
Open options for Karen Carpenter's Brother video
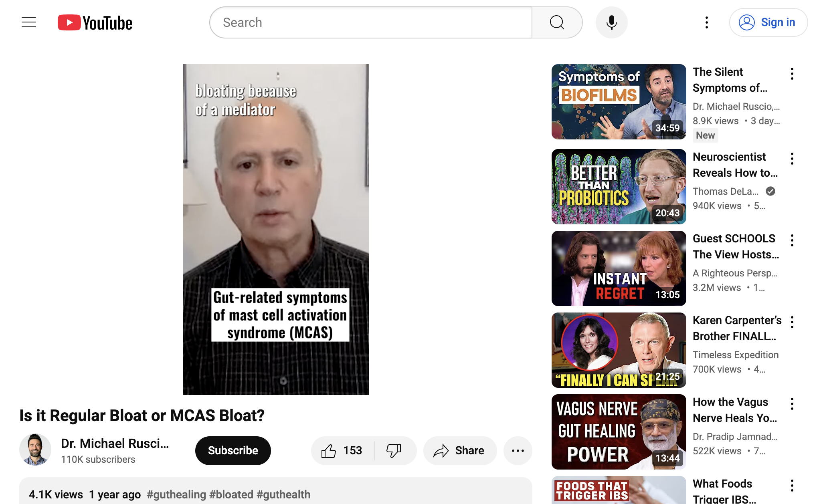tap(792, 322)
